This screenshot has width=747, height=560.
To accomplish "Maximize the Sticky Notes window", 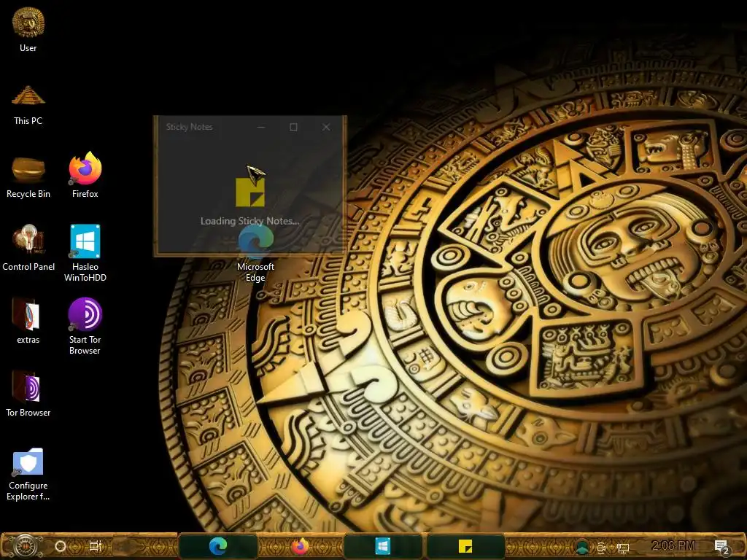I will pos(293,127).
